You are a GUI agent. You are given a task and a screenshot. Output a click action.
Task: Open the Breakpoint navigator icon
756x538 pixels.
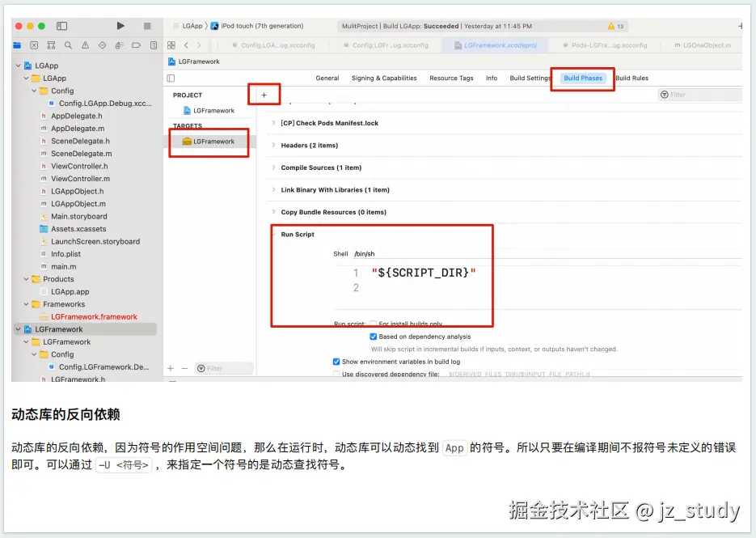pyautogui.click(x=137, y=45)
